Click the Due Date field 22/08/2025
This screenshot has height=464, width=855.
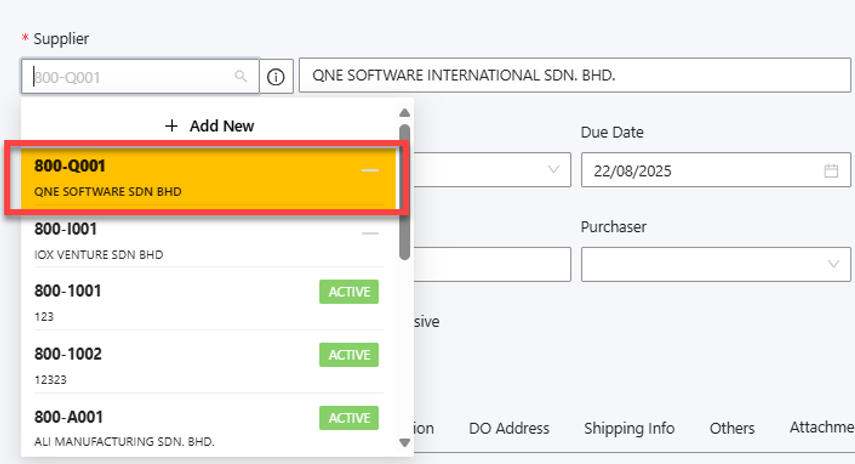coord(715,170)
